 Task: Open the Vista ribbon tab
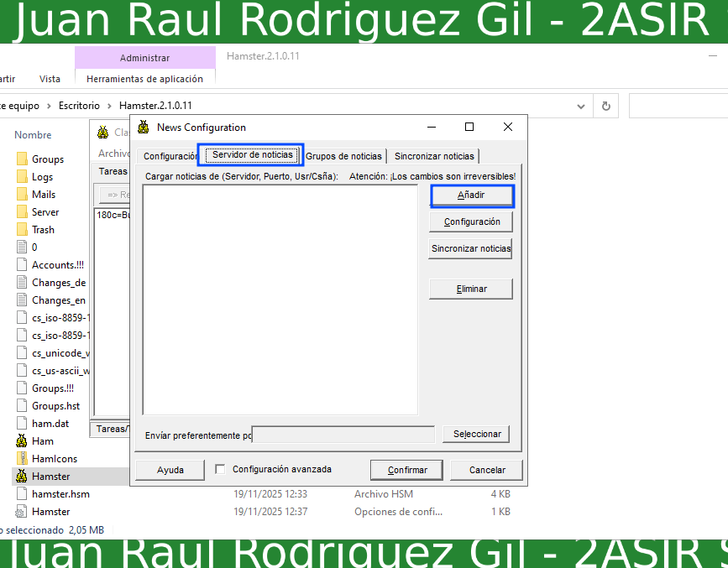pyautogui.click(x=50, y=79)
